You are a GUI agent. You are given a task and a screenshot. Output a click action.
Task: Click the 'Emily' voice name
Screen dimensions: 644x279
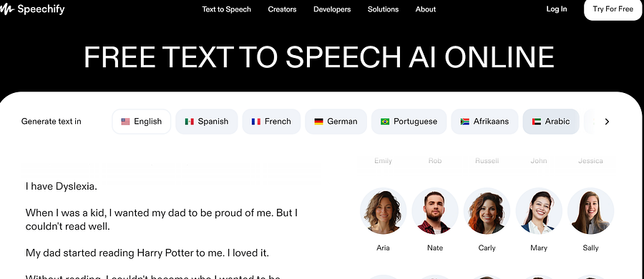pyautogui.click(x=384, y=161)
